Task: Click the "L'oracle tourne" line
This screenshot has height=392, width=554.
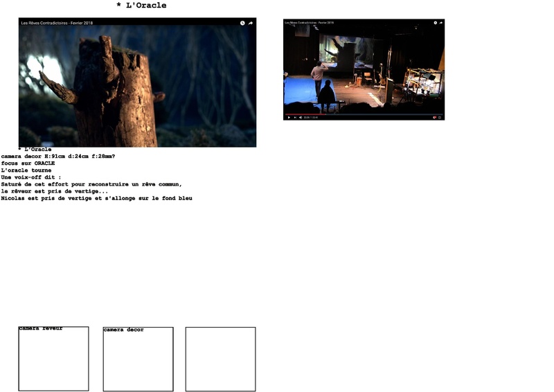Action: coord(26,170)
